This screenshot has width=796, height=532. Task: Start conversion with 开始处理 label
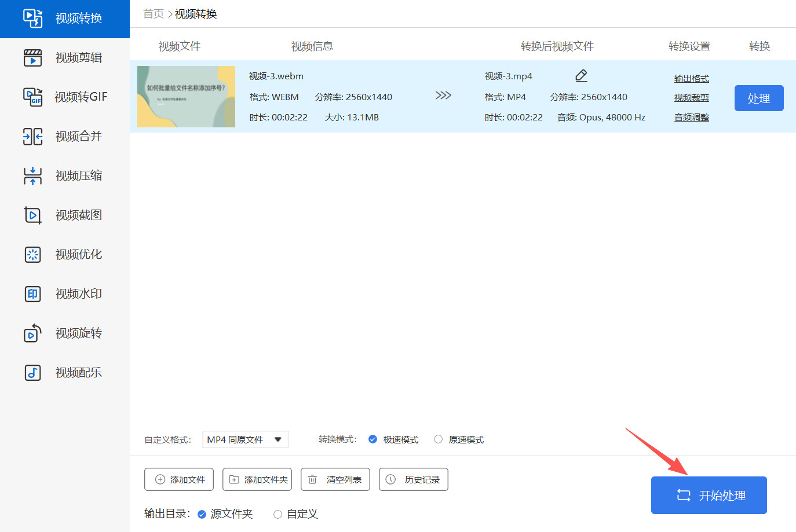(x=722, y=496)
